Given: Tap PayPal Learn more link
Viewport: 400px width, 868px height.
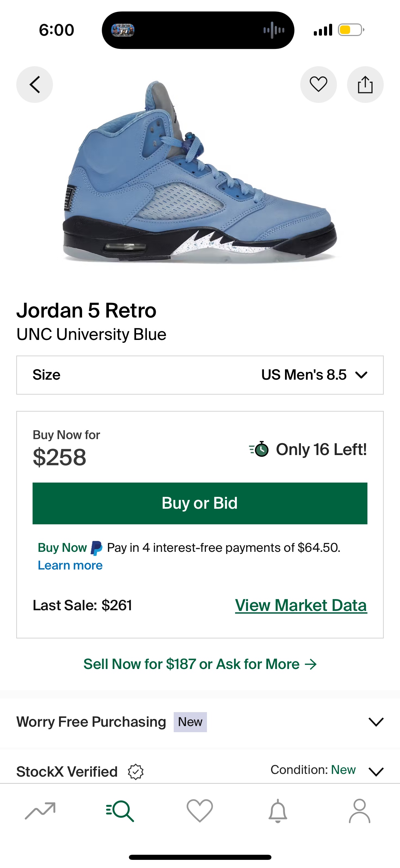Looking at the screenshot, I should (x=70, y=565).
